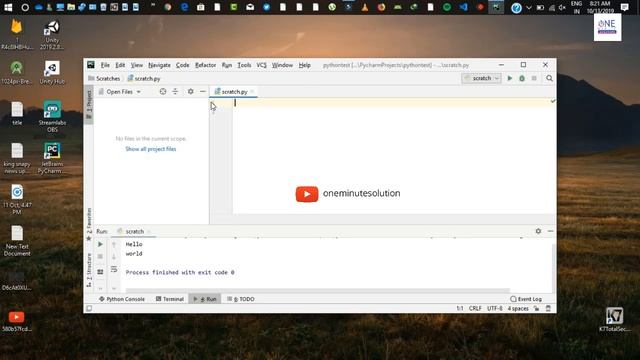This screenshot has width=640, height=360.
Task: Open the taskbar notification center icon
Action: coord(624,7)
